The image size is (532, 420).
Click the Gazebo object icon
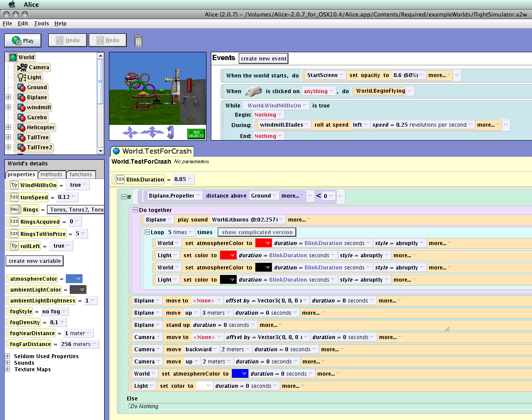point(21,118)
